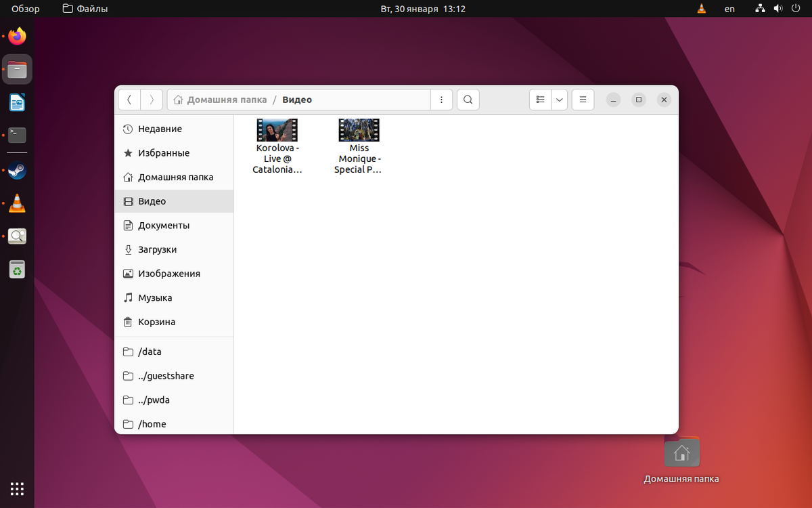The height and width of the screenshot is (508, 812).
Task: Open 'Изображения' in the sidebar
Action: coord(174,274)
